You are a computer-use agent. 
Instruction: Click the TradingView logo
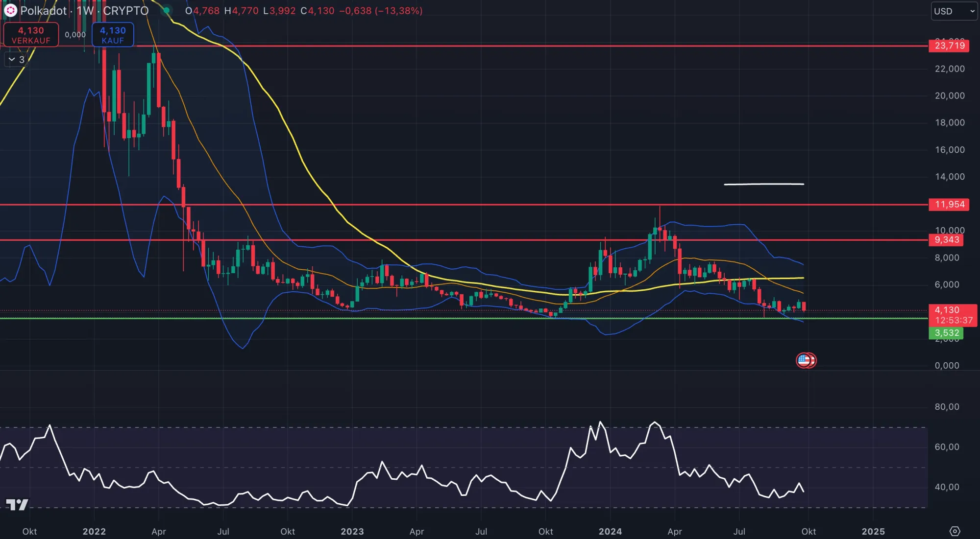(17, 504)
